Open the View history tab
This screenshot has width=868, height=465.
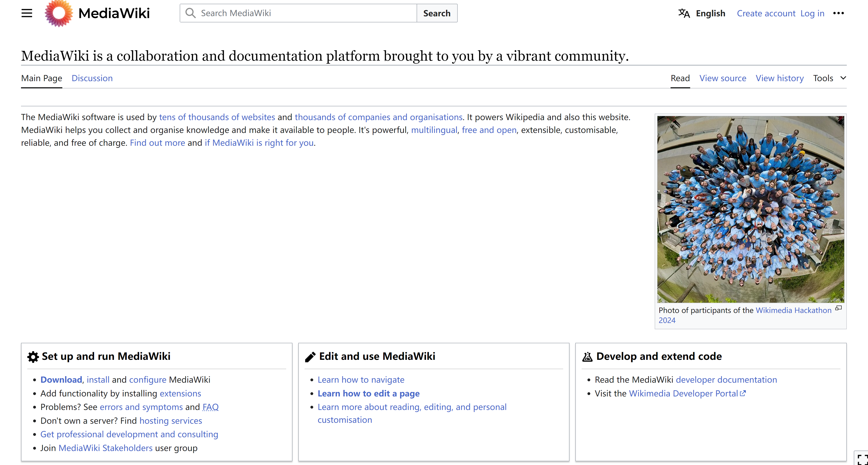click(x=780, y=78)
